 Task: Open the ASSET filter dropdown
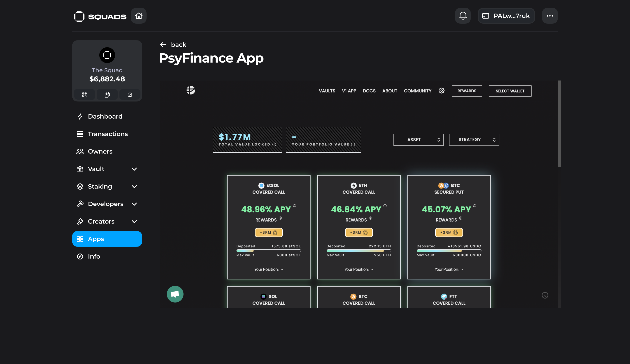[x=418, y=140]
